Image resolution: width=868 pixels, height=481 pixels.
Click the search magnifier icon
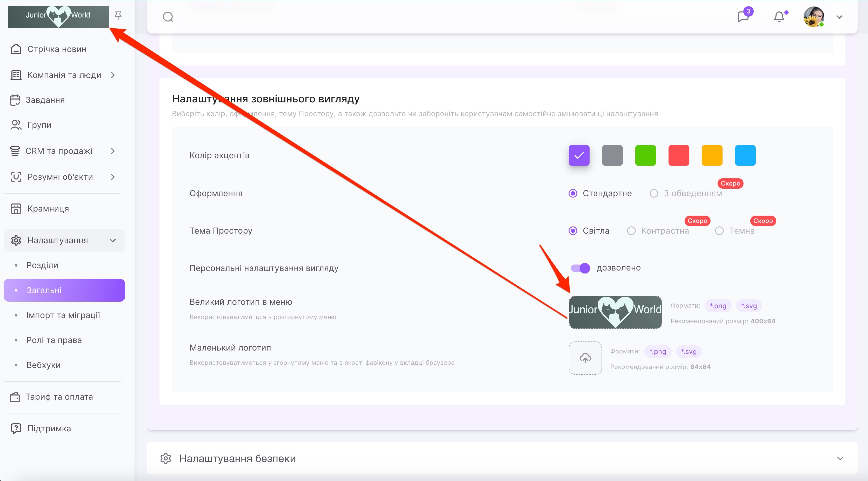click(x=168, y=17)
